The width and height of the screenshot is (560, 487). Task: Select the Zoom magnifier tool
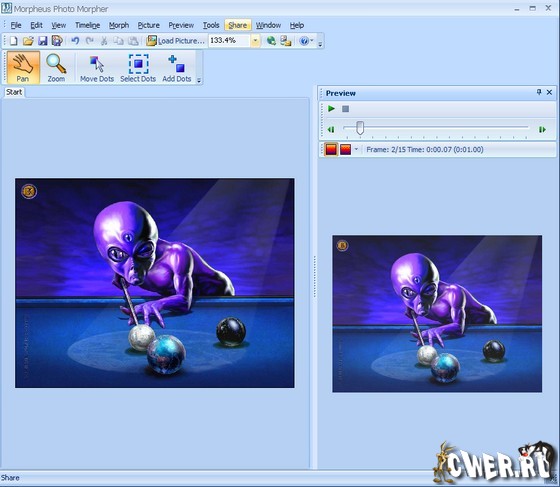click(56, 67)
